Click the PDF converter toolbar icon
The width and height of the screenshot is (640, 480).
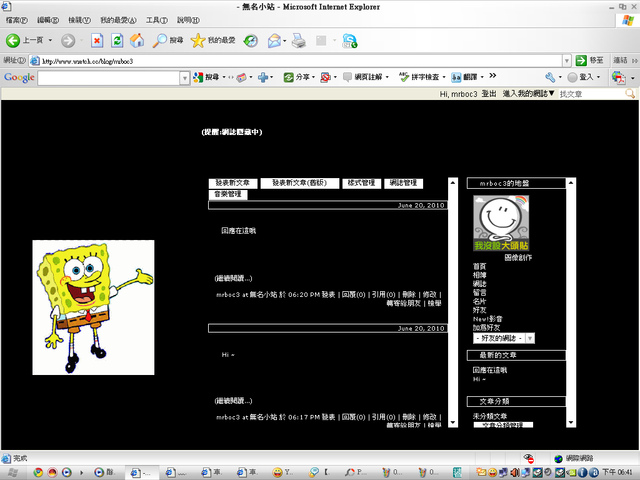tap(618, 77)
